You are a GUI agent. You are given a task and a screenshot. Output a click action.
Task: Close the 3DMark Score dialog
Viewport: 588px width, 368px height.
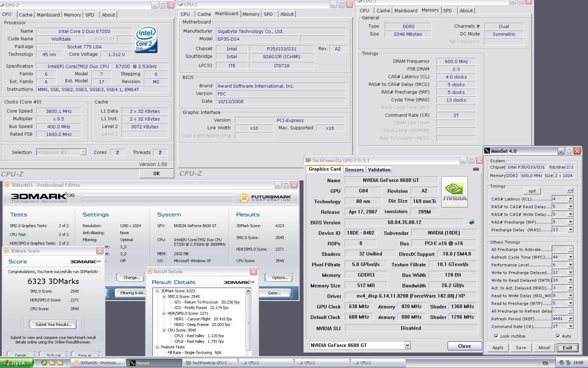(100, 251)
